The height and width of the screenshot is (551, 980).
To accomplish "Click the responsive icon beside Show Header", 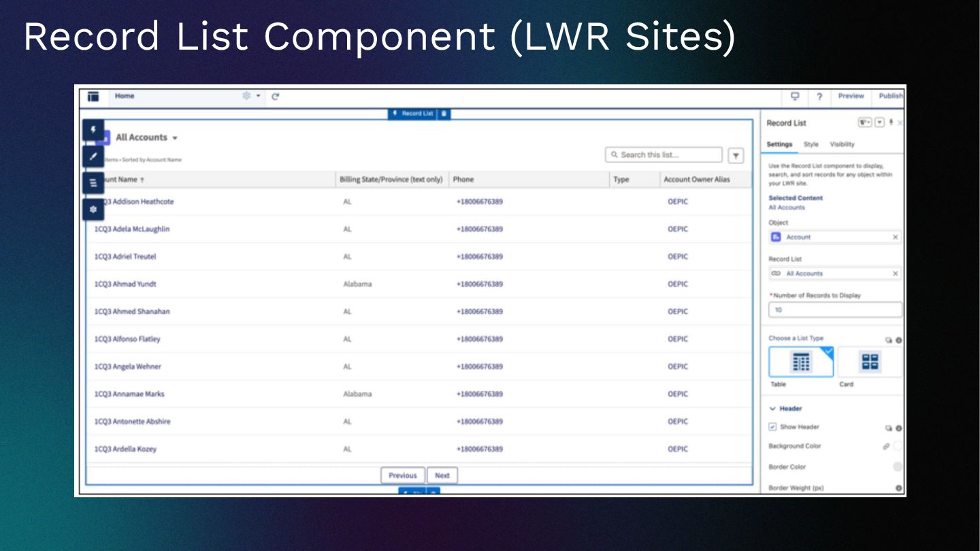I will [x=888, y=429].
